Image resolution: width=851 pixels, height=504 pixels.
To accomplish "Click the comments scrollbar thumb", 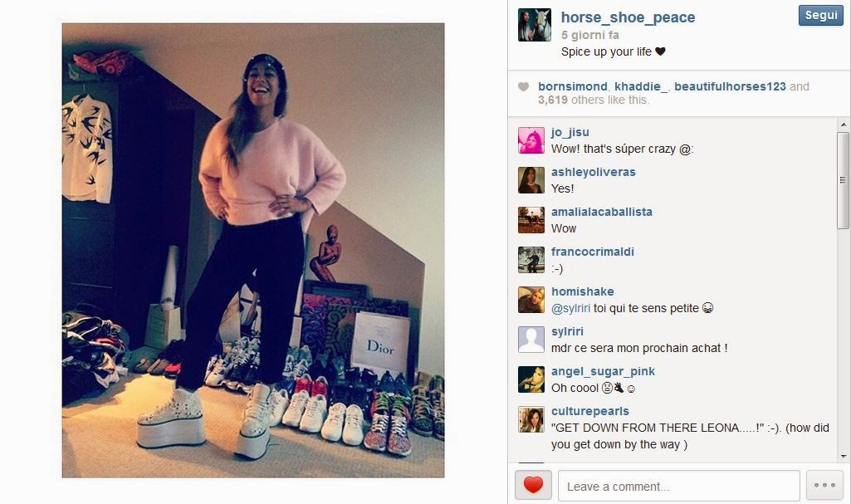I will point(843,180).
